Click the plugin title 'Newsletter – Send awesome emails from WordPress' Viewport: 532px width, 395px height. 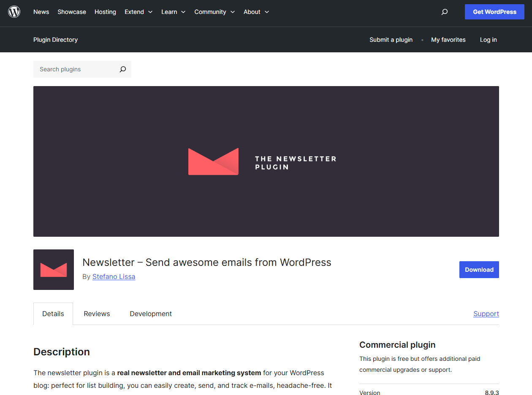[207, 262]
